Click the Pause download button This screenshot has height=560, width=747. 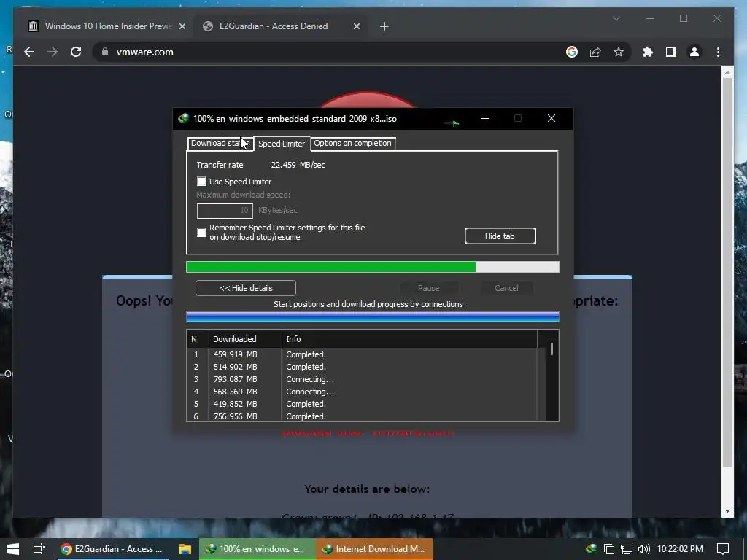pos(429,288)
